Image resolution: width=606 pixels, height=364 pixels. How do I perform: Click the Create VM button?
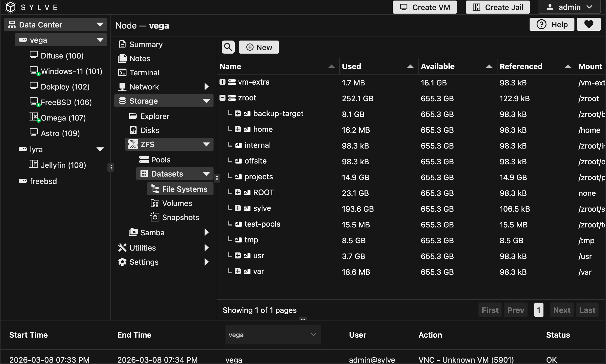[x=425, y=7]
